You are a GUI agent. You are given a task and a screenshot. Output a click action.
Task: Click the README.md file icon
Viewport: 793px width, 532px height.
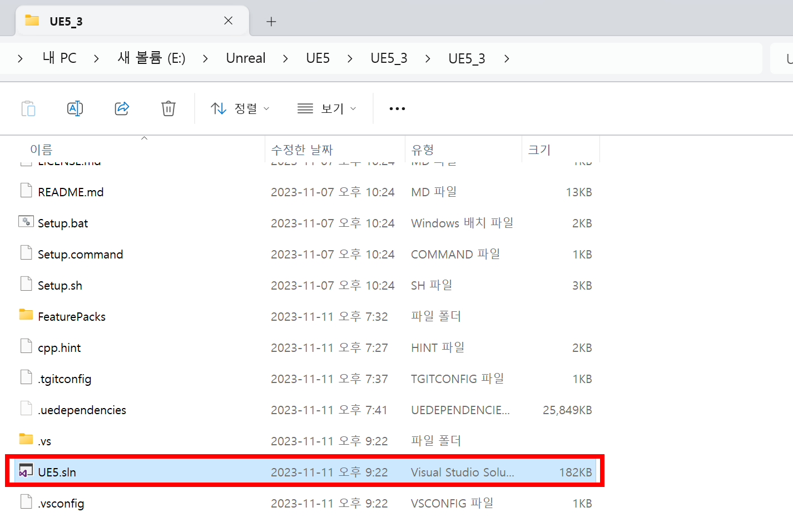tap(26, 191)
